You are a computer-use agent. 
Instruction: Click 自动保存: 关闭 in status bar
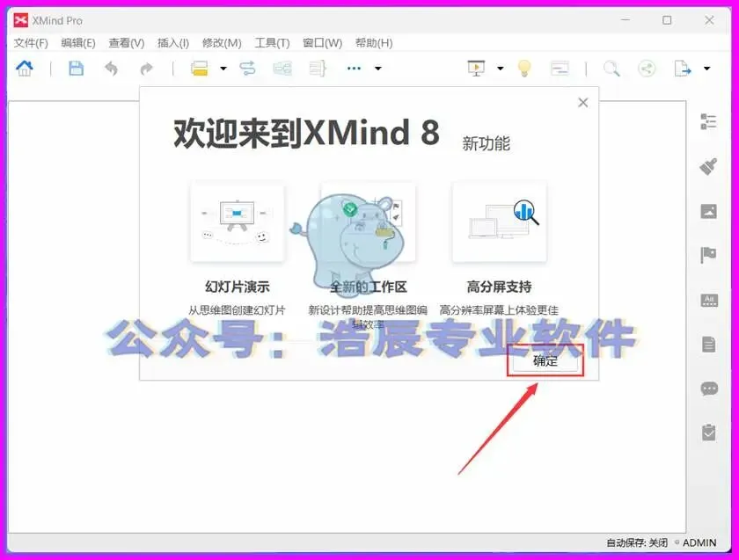pyautogui.click(x=637, y=542)
